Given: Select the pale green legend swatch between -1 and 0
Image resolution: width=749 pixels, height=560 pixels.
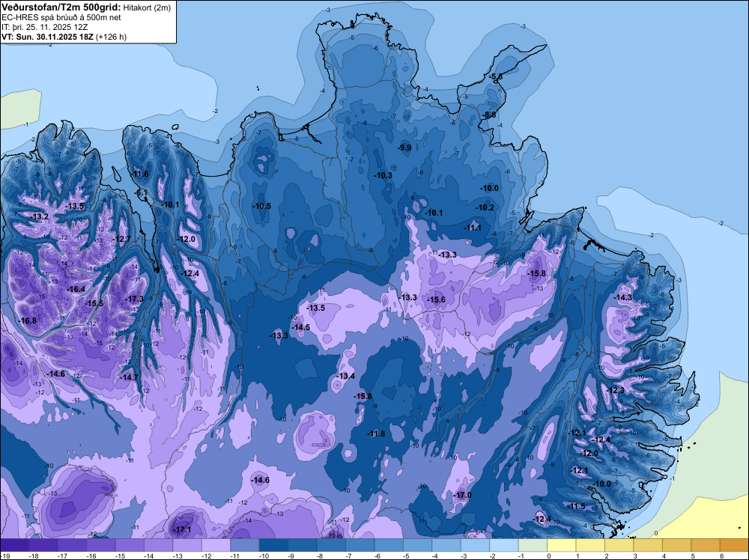Looking at the screenshot, I should 533,545.
